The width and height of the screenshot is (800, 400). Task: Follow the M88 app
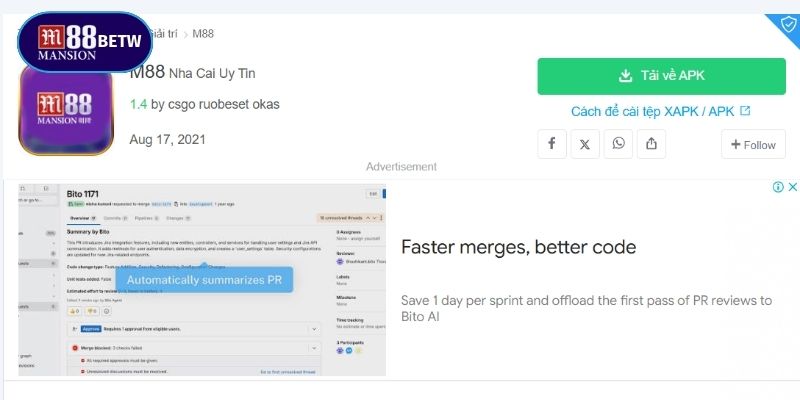point(753,144)
